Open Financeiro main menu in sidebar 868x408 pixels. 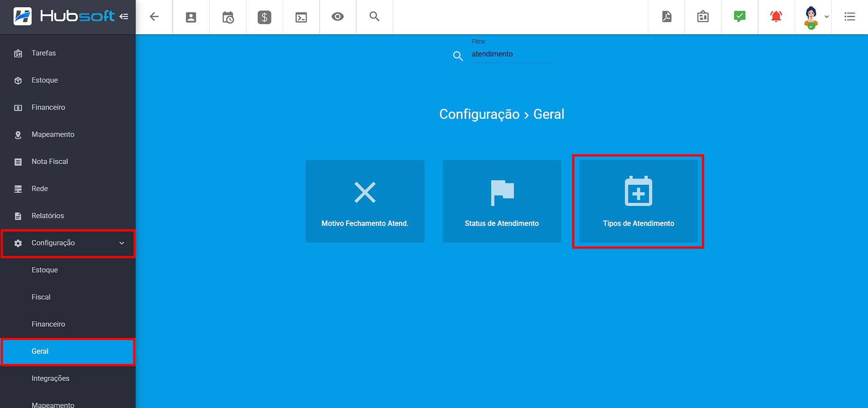click(x=68, y=108)
